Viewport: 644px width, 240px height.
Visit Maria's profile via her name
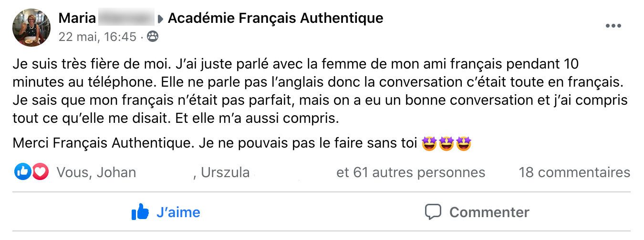coord(78,19)
